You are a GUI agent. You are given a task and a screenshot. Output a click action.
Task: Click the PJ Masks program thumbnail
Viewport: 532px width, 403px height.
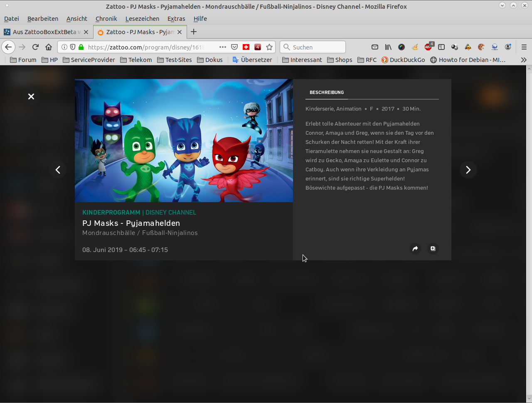point(184,141)
